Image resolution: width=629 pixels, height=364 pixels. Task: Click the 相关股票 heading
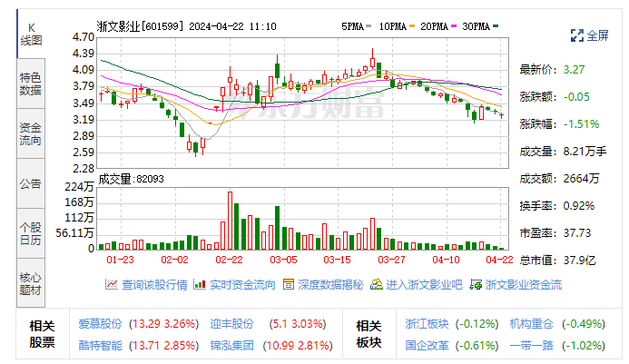pyautogui.click(x=42, y=334)
